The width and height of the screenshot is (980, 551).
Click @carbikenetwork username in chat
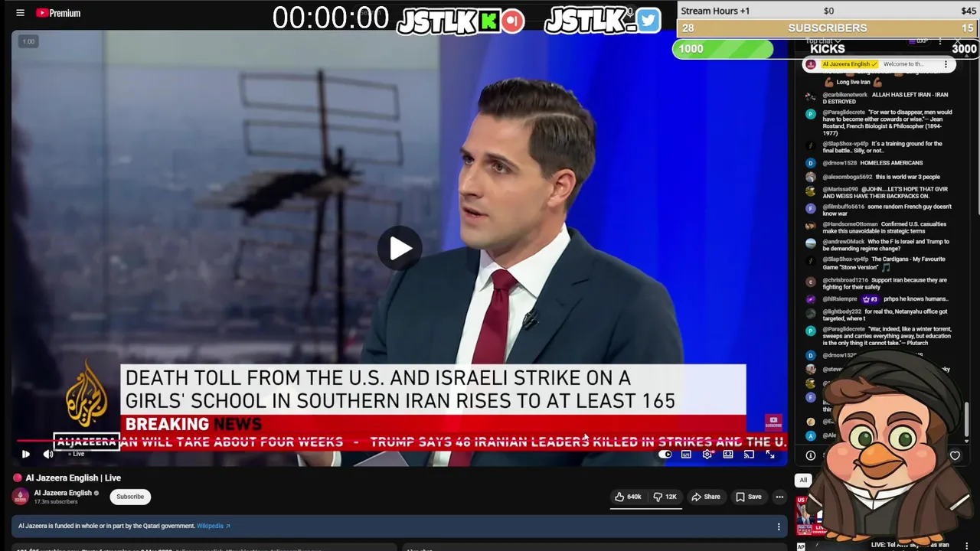(844, 95)
